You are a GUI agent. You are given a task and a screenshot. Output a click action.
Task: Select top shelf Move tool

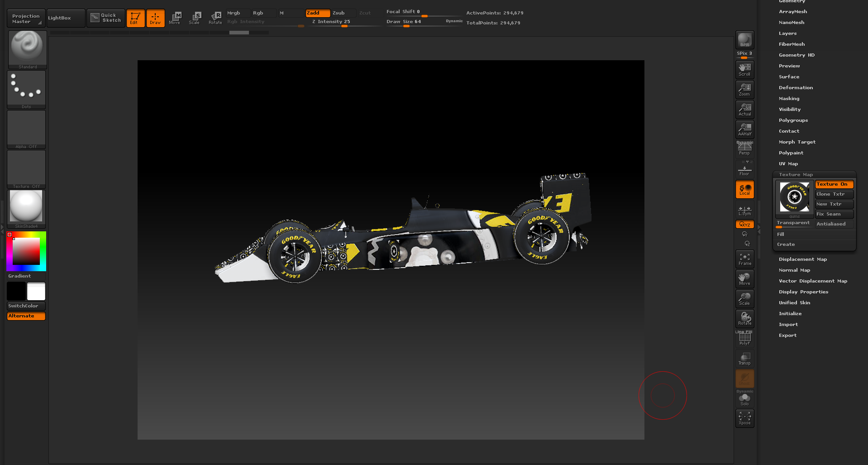click(175, 18)
